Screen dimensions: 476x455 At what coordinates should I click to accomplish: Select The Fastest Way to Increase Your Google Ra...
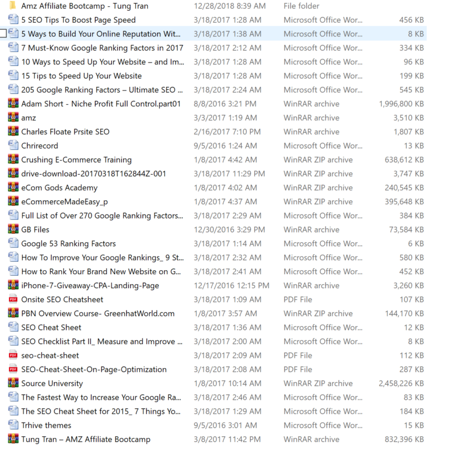[101, 397]
